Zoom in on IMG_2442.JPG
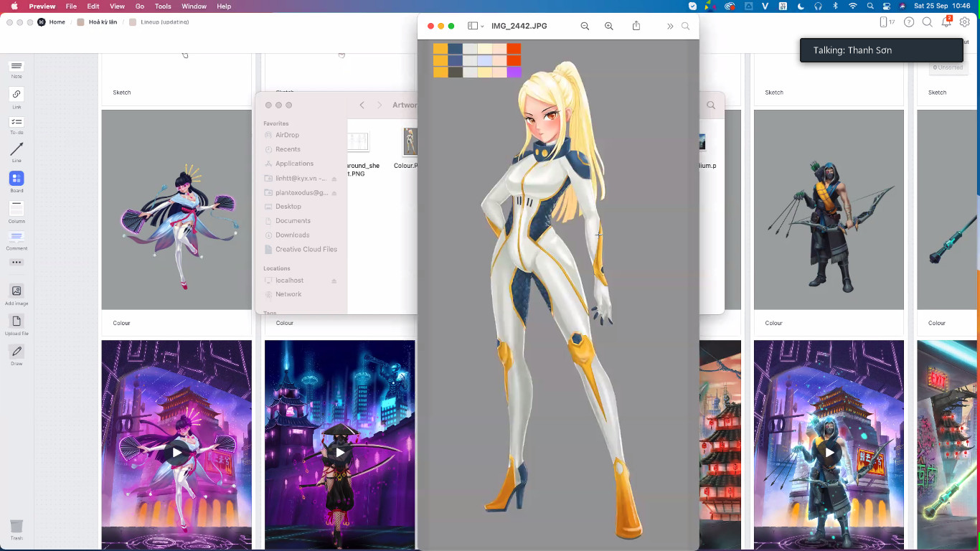This screenshot has height=551, width=980. pos(609,26)
